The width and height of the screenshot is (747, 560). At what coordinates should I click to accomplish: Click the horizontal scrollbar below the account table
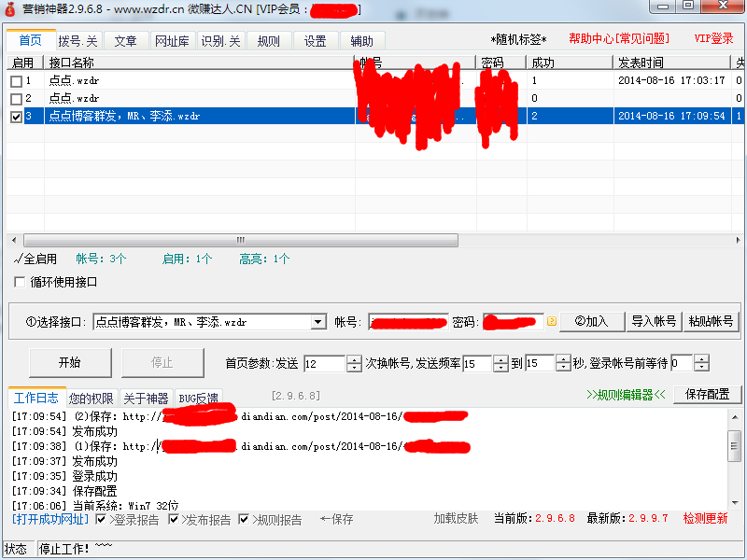point(243,240)
